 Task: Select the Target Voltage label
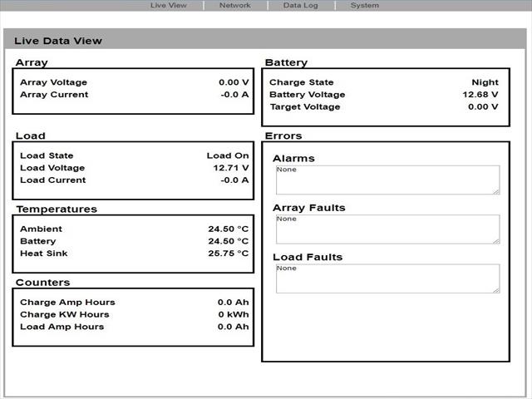click(x=305, y=107)
